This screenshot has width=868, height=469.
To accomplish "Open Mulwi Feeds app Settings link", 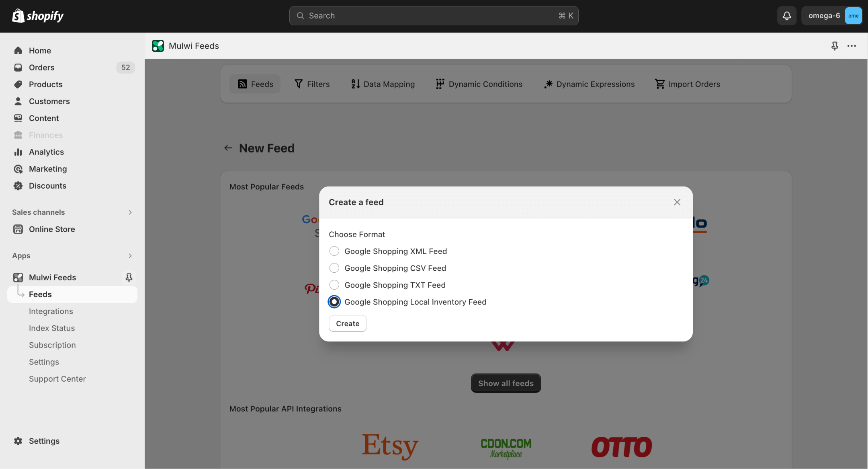I will click(x=44, y=362).
